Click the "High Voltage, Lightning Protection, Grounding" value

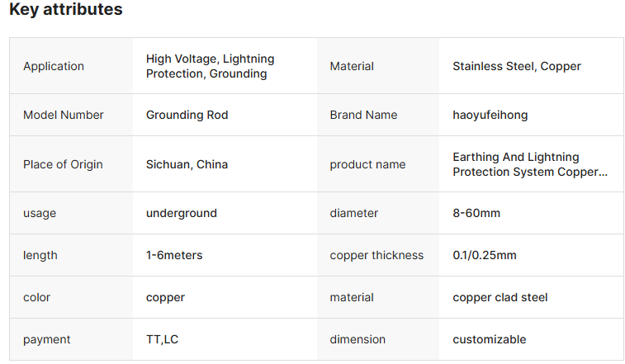(x=210, y=66)
